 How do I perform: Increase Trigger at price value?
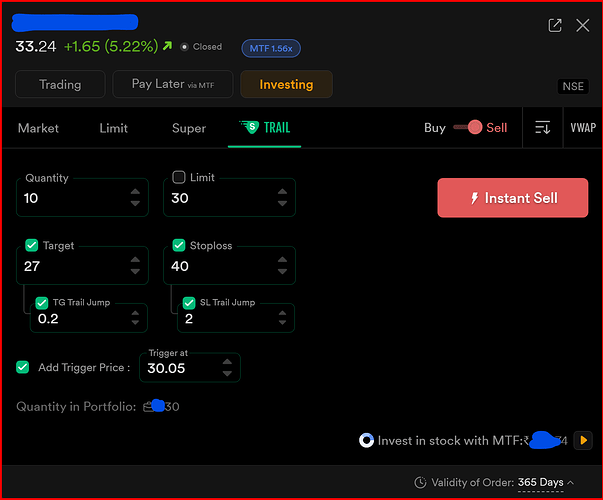tap(227, 362)
